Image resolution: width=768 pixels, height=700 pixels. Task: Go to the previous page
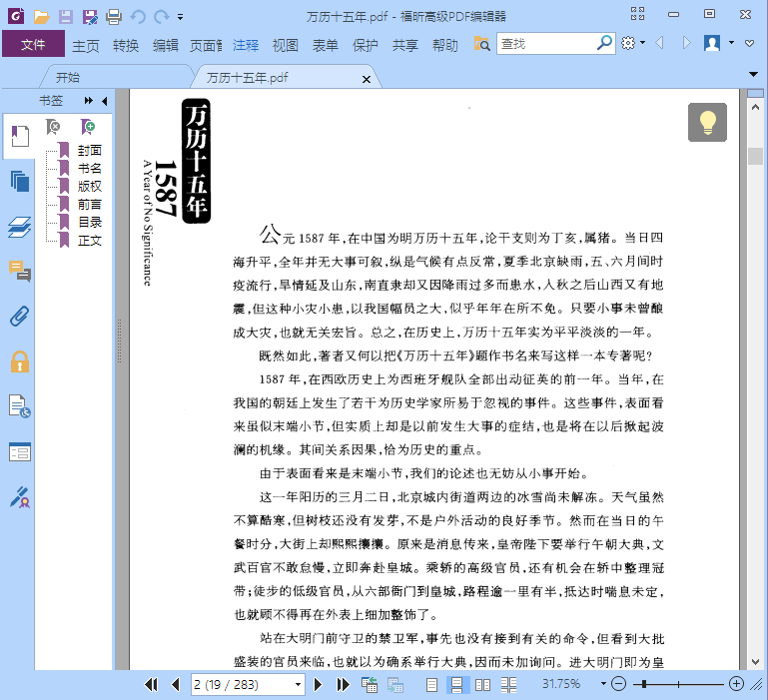point(176,684)
